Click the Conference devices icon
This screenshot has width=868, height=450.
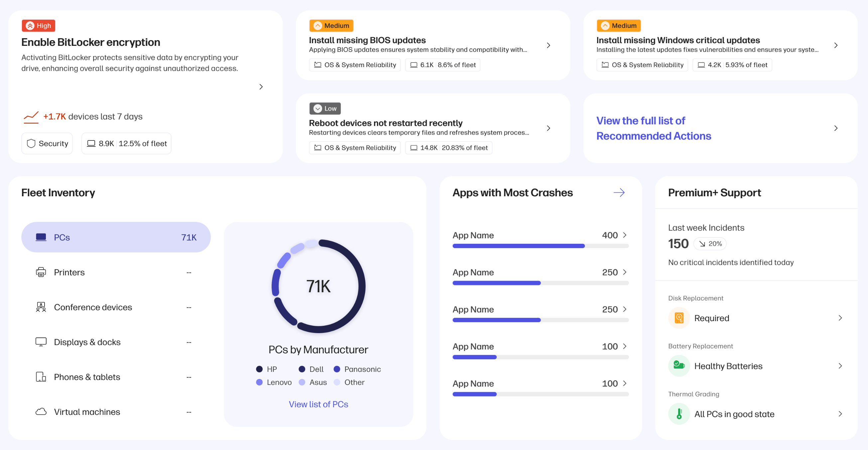tap(41, 307)
